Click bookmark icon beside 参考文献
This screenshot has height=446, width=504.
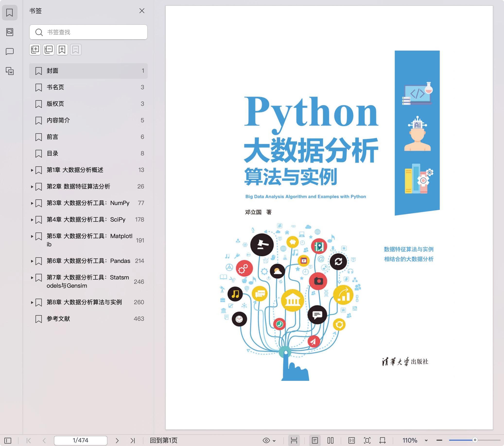pyautogui.click(x=39, y=319)
